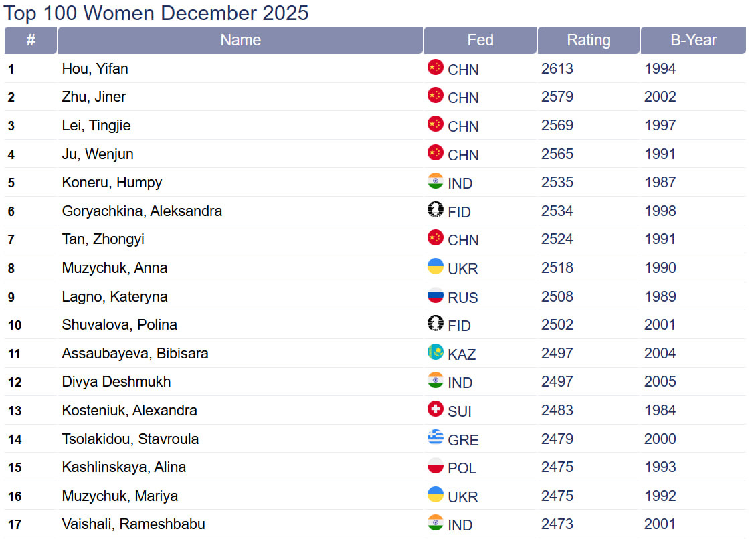Click the B-Year column header

pos(693,40)
